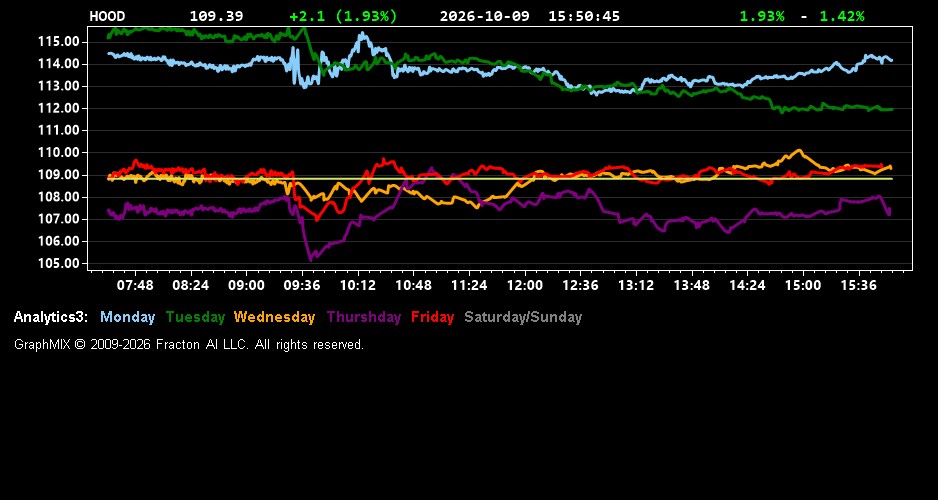
Task: Toggle the Thurshday legend entry
Action: tap(364, 317)
